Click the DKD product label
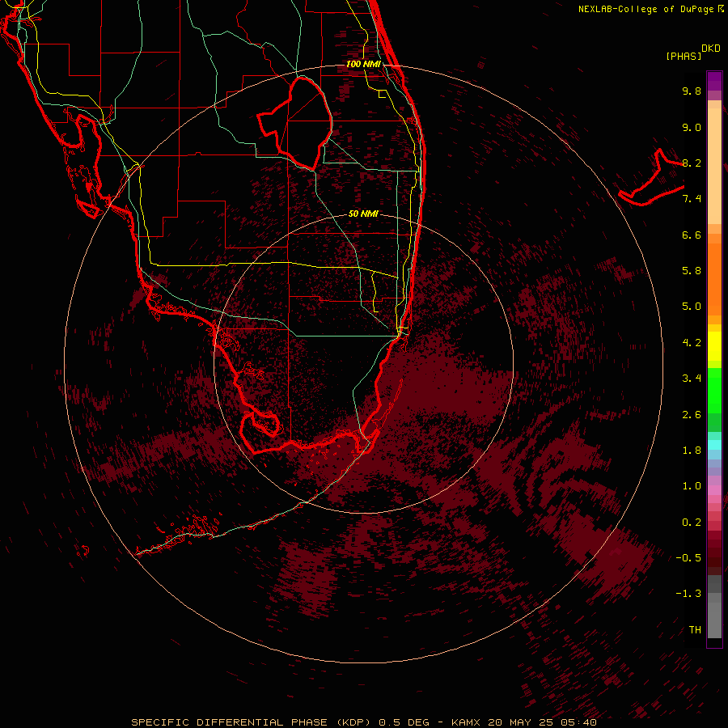The image size is (728, 728). (x=711, y=49)
